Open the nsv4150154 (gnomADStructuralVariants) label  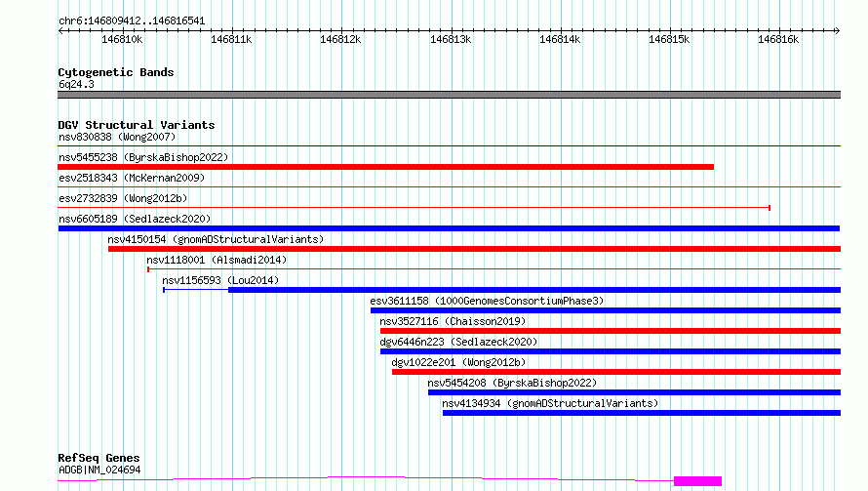point(216,239)
